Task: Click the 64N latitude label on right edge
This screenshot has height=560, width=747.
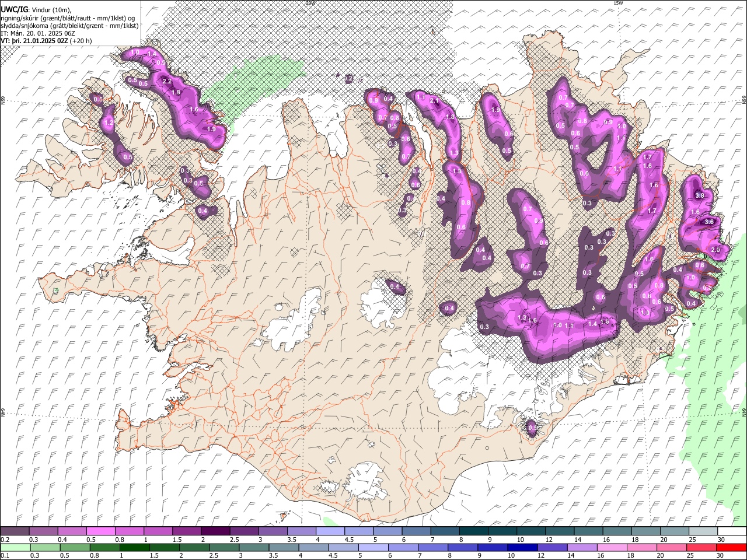Action: click(x=744, y=412)
